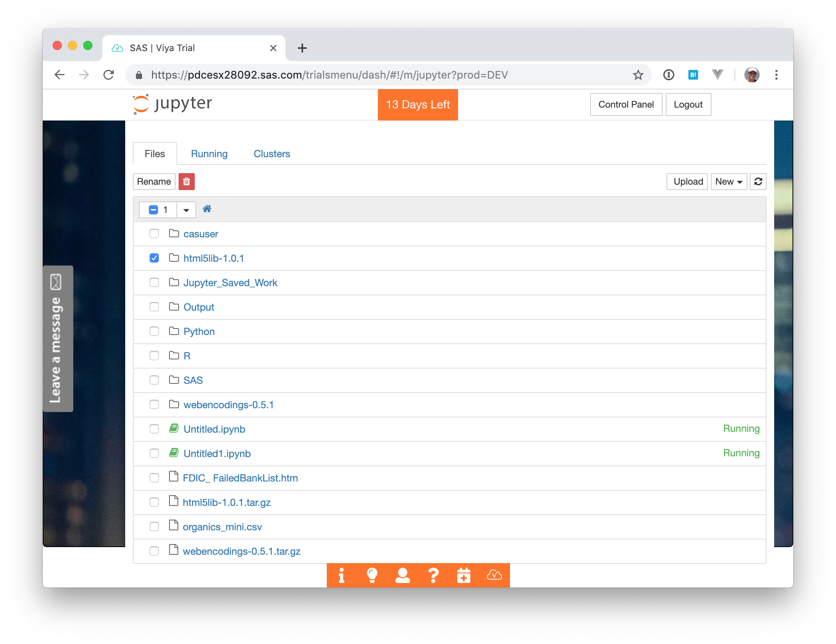Open the Clusters tab
The image size is (836, 644).
[272, 153]
